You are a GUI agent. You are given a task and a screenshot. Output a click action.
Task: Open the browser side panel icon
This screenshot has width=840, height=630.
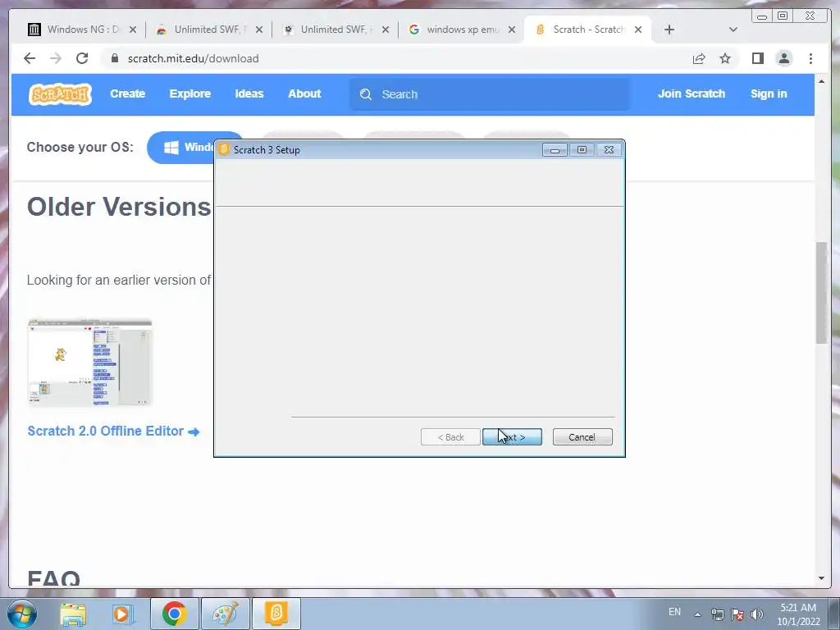point(757,58)
